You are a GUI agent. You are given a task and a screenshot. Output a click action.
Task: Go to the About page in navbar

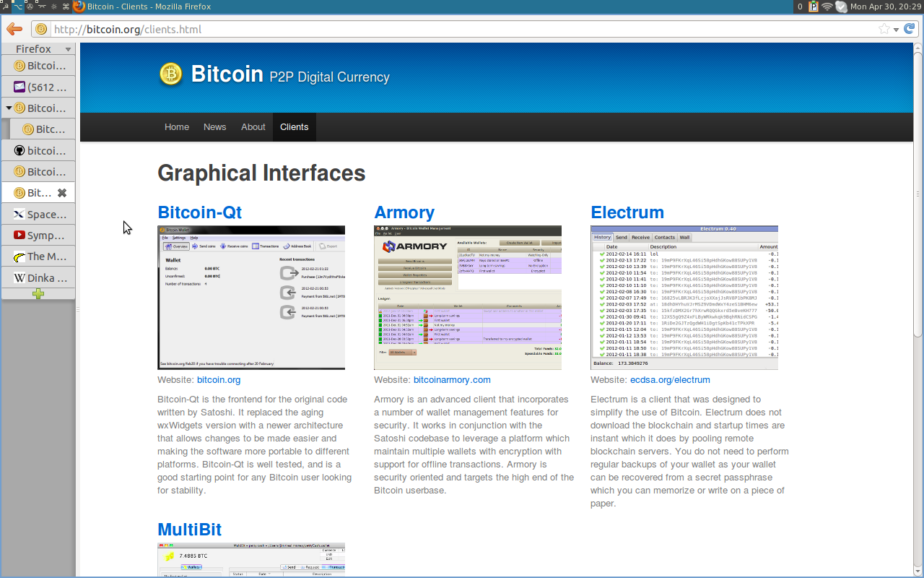253,127
